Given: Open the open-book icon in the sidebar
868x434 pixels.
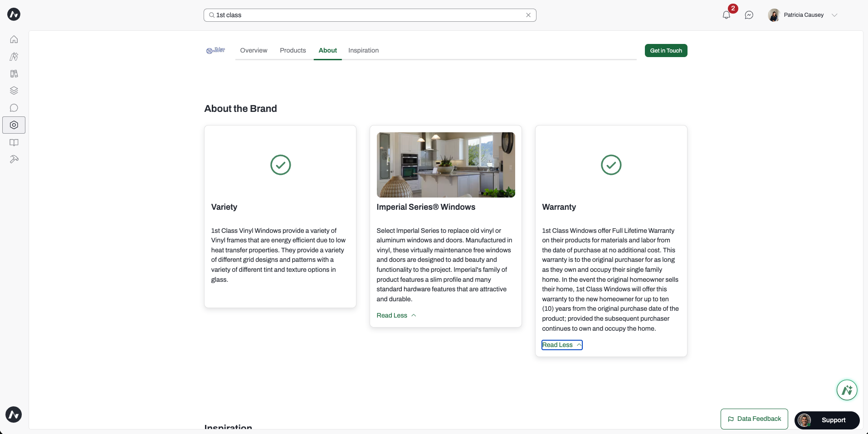Looking at the screenshot, I should pyautogui.click(x=14, y=143).
